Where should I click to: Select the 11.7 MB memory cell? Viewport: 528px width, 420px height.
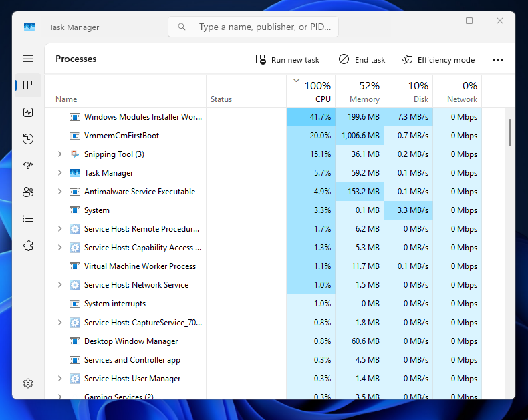click(360, 266)
